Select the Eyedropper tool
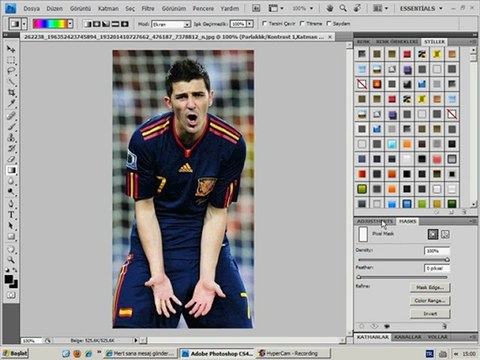This screenshot has height=360, width=480. pyautogui.click(x=11, y=103)
